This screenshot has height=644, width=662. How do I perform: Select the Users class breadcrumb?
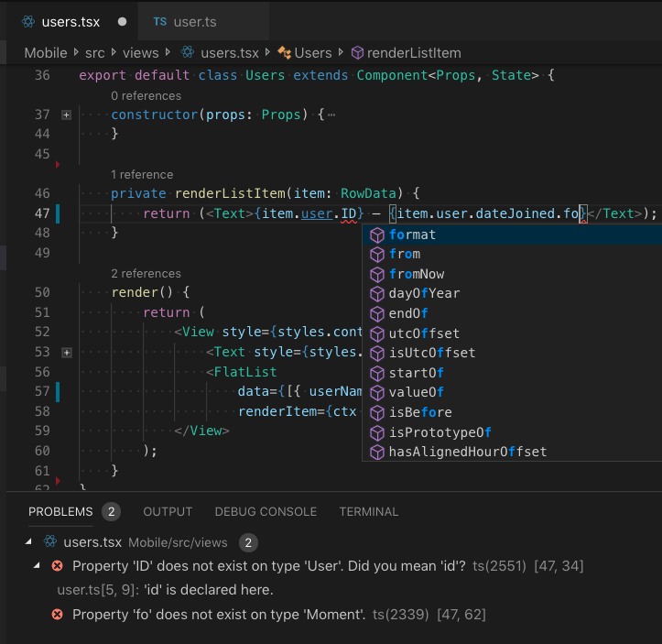pos(313,53)
